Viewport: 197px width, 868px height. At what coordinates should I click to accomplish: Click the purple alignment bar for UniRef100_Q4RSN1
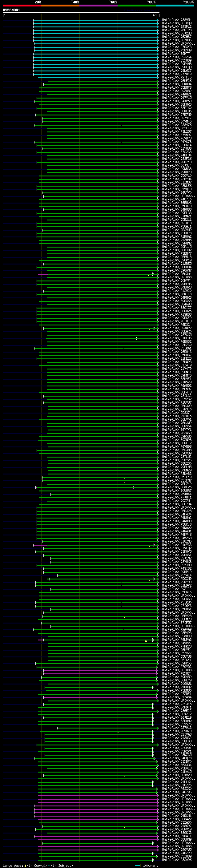click(x=96, y=816)
